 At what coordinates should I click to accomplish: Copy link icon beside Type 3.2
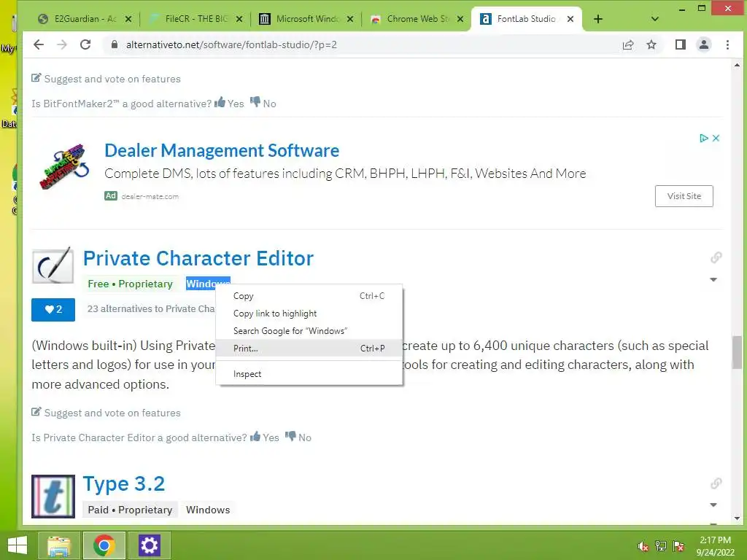coord(716,483)
